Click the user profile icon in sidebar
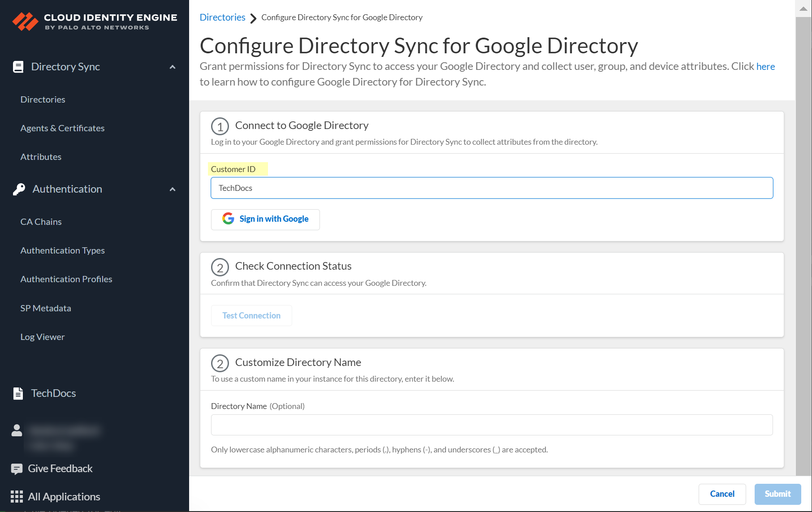Screen dimensions: 812x512 coord(17,430)
